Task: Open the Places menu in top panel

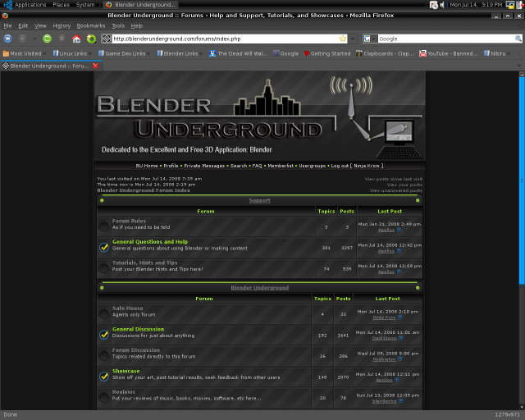Action: [61, 5]
